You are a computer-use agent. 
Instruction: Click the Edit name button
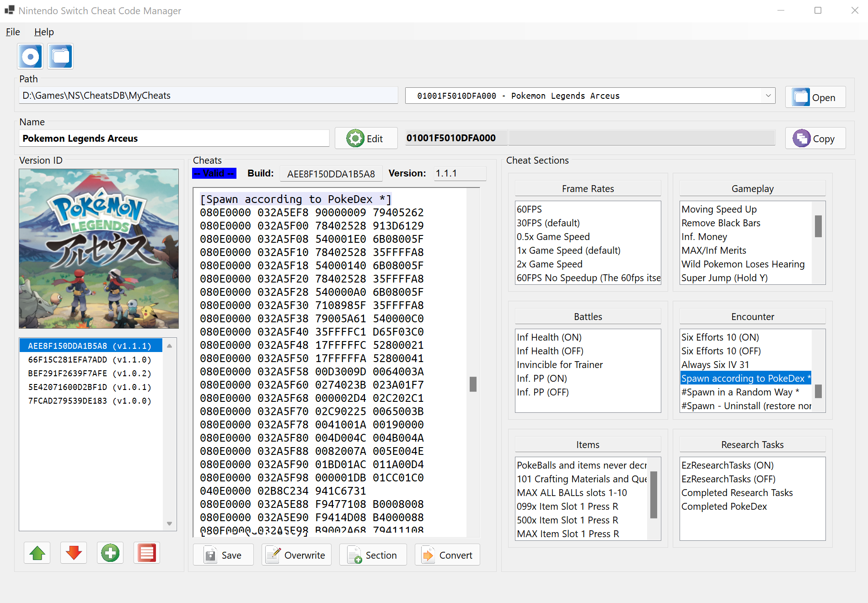[366, 138]
